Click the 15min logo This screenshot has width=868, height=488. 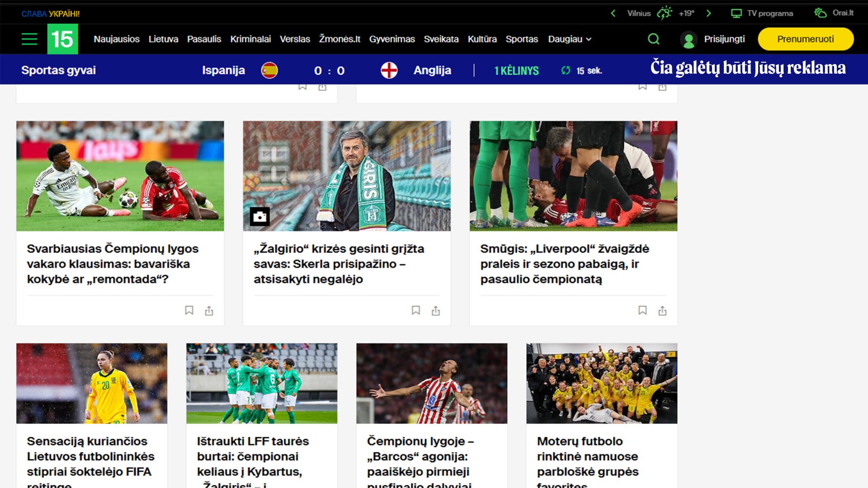pos(62,39)
